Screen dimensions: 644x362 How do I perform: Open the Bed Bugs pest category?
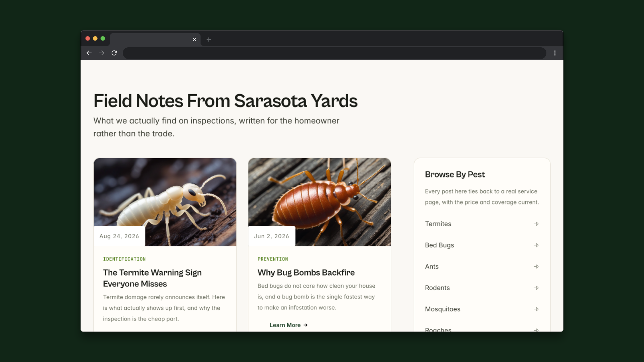coord(482,245)
